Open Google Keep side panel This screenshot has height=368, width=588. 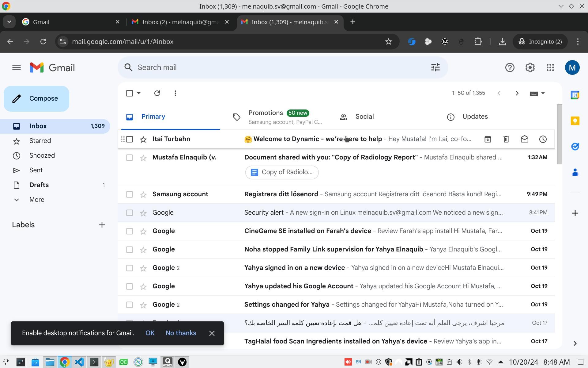[x=575, y=121]
